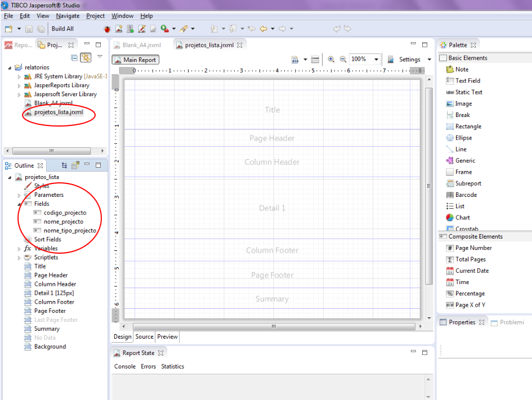Expand the JasperReports Library node
The height and width of the screenshot is (400, 532).
[19, 86]
